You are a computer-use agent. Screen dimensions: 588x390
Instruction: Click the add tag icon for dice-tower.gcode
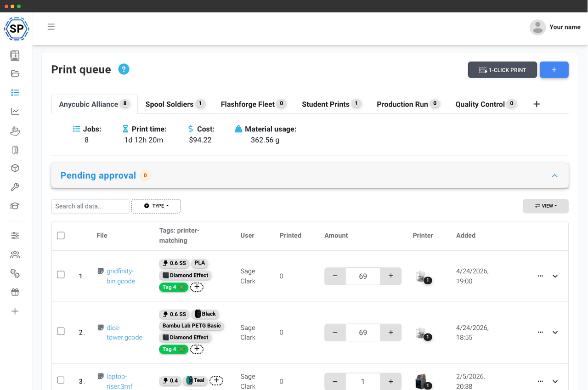pos(197,349)
